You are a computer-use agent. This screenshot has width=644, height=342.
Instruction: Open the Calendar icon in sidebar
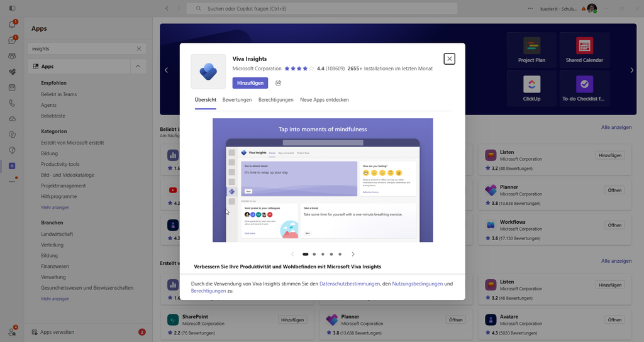[x=12, y=87]
